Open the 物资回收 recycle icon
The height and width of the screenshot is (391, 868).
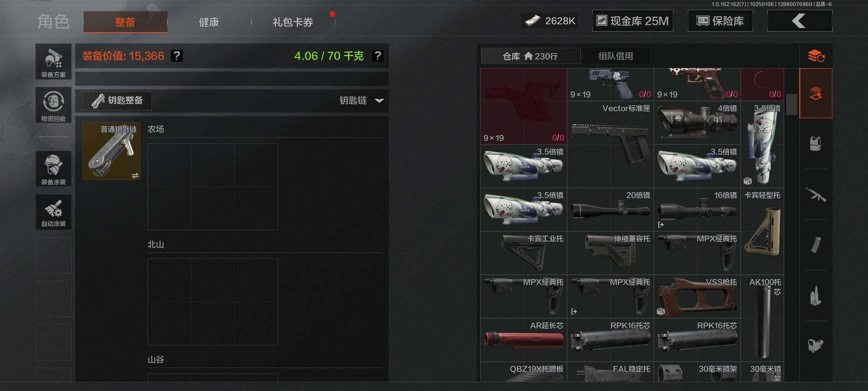[54, 105]
